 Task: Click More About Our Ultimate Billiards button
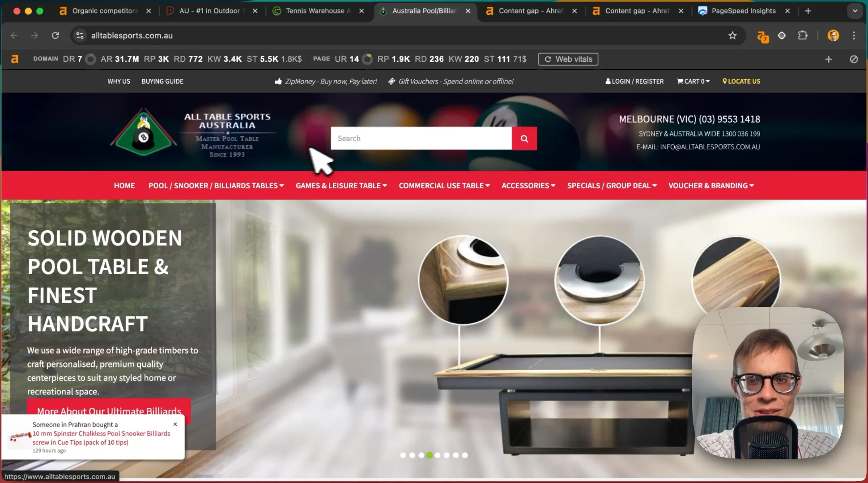coord(109,411)
